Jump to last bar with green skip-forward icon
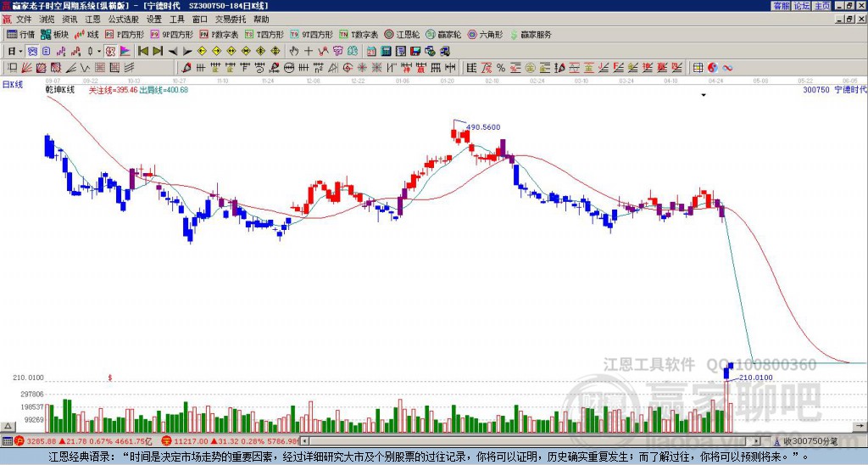Viewport: 868px width, 465px height. pos(159,51)
